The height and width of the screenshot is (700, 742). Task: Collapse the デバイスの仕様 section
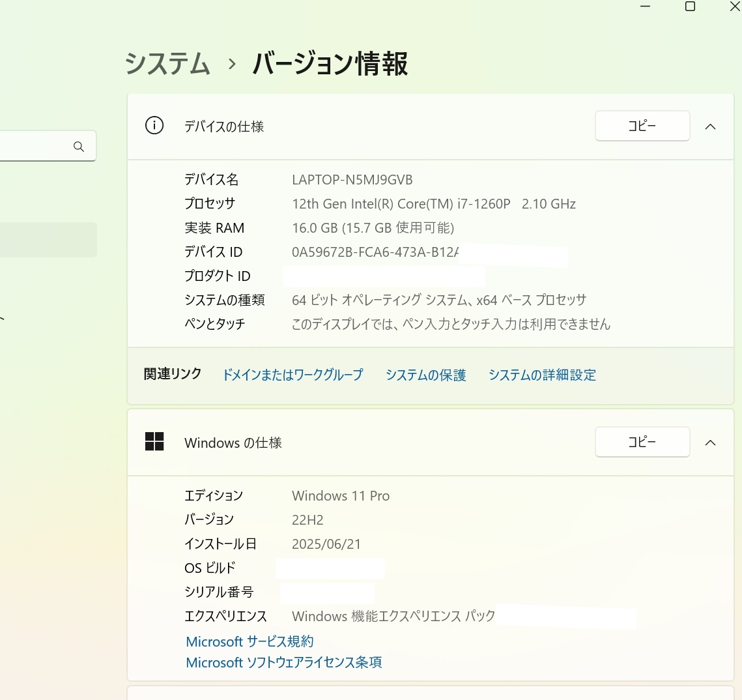click(x=710, y=126)
